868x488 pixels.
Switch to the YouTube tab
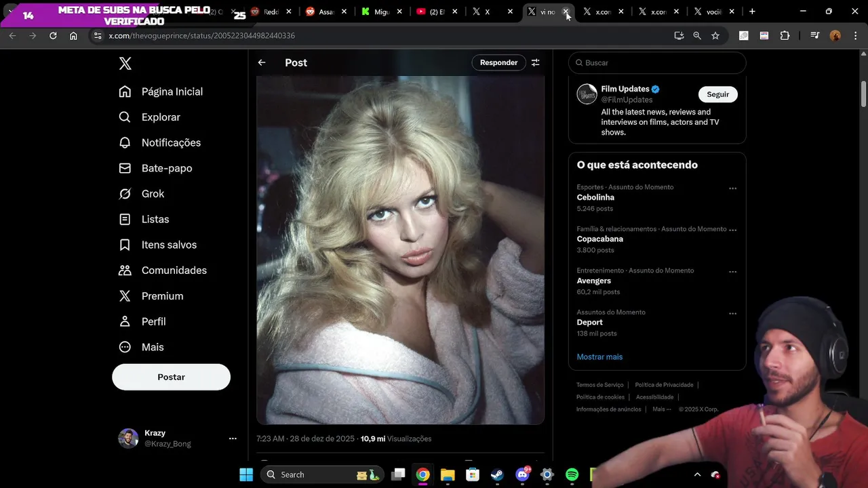pos(431,12)
